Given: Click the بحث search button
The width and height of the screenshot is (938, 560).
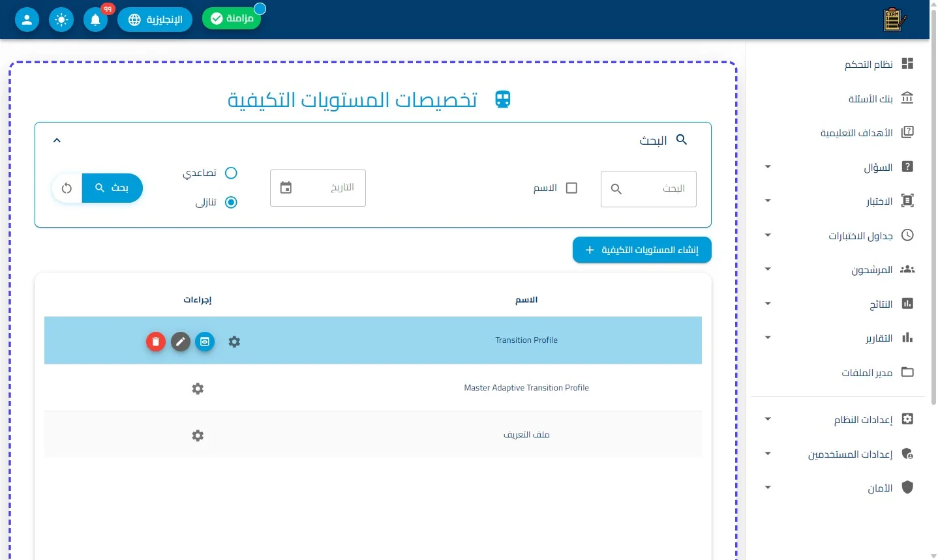Looking at the screenshot, I should point(112,188).
